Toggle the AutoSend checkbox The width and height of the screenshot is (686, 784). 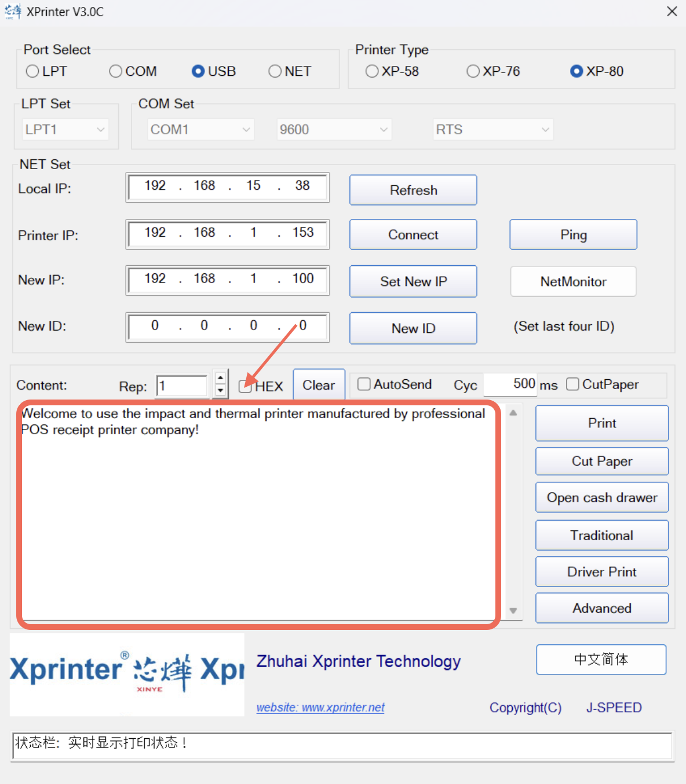tap(364, 384)
